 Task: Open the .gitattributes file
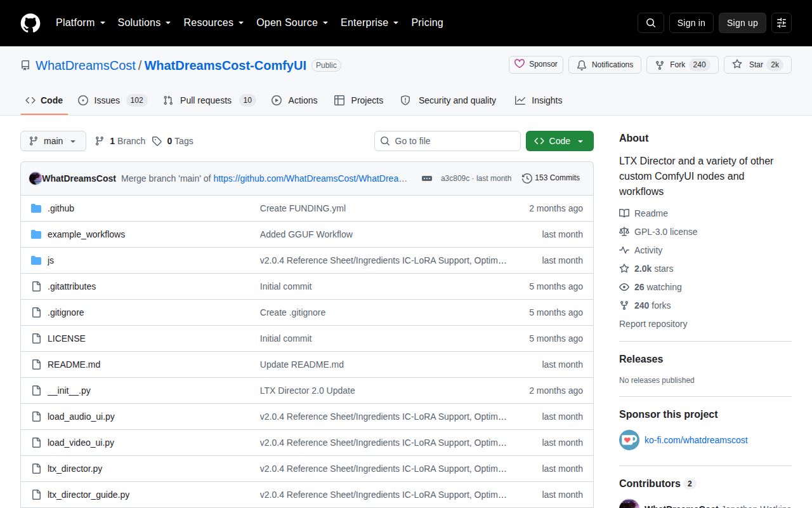[72, 286]
